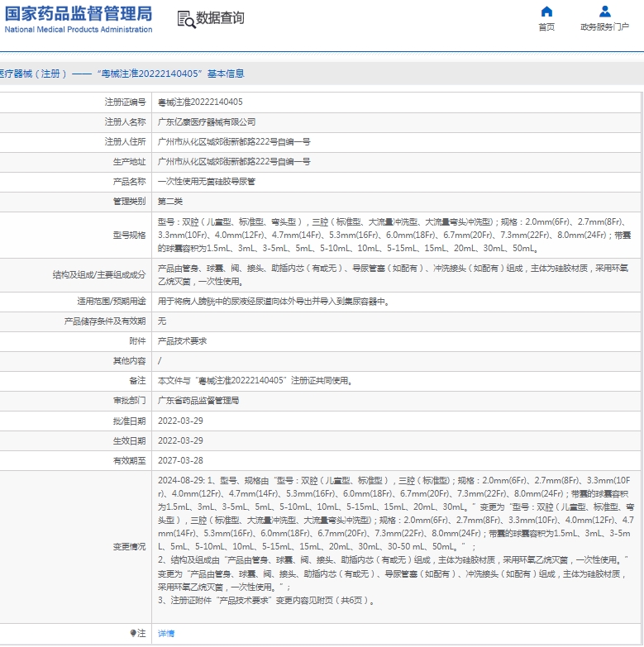Click the 管理类别 label
The image size is (644, 647).
129,201
